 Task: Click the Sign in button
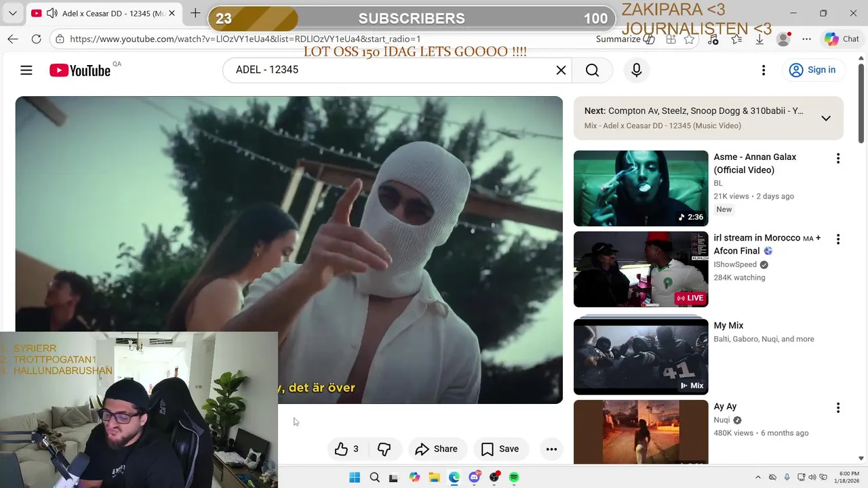click(812, 70)
